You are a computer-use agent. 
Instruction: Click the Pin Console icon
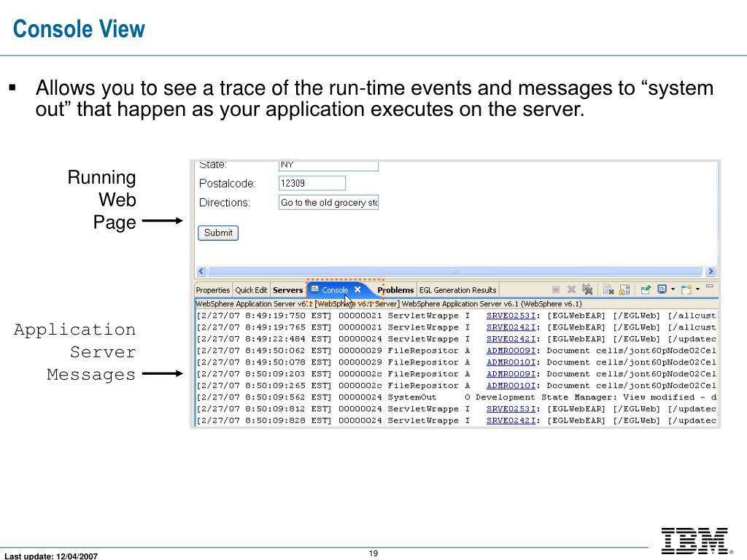(646, 289)
